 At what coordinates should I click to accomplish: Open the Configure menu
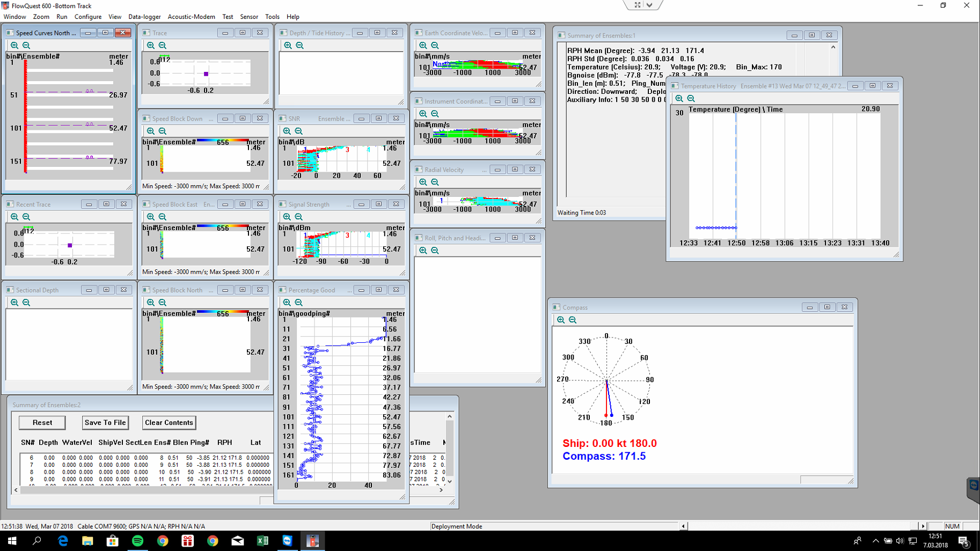click(88, 17)
